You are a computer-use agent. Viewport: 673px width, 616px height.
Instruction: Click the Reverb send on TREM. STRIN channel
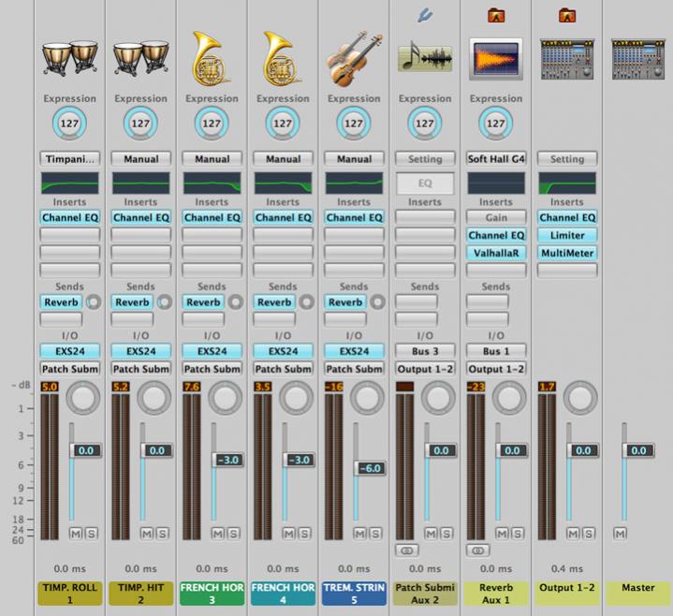click(345, 302)
